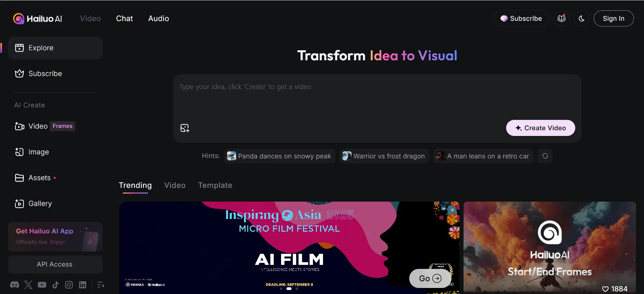Click the Frames badge
Viewport: 644px width, 294px height.
(63, 126)
